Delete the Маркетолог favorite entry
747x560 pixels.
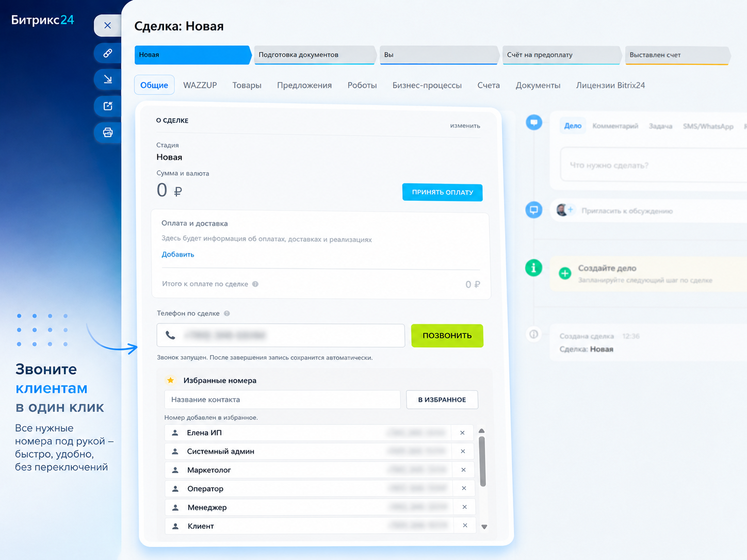463,470
